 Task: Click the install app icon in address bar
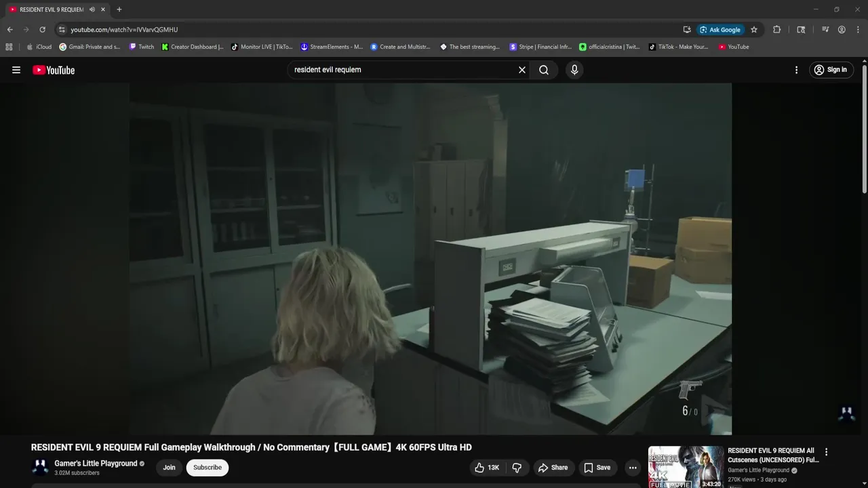[687, 30]
